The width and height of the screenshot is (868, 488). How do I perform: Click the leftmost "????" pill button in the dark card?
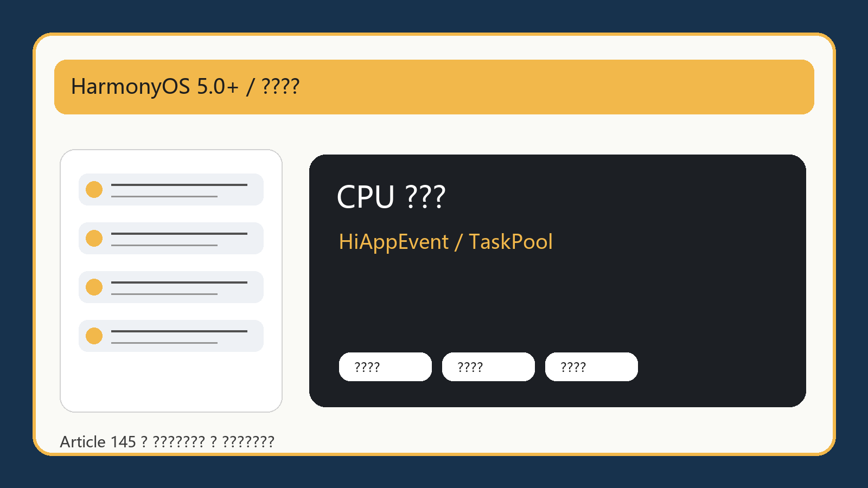(x=385, y=367)
